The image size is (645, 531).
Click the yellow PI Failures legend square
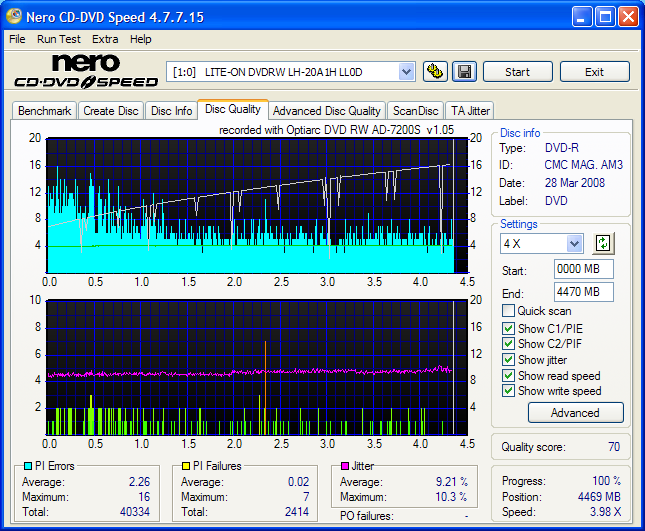[x=185, y=466]
